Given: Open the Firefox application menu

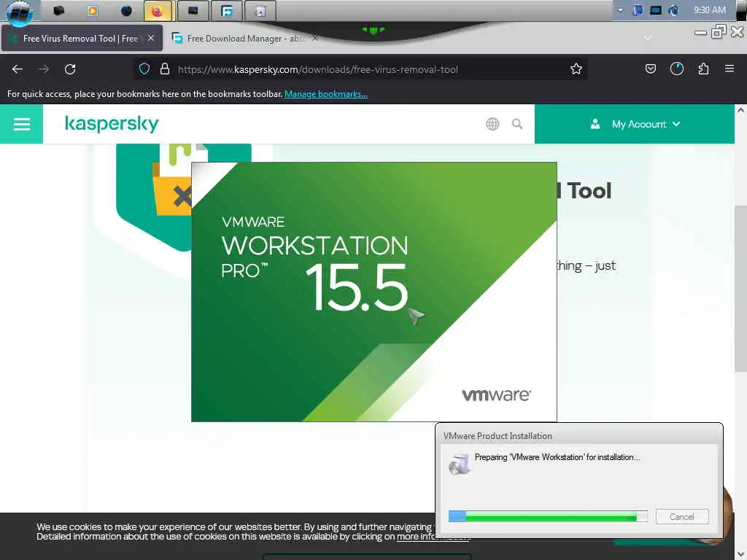Looking at the screenshot, I should point(729,69).
